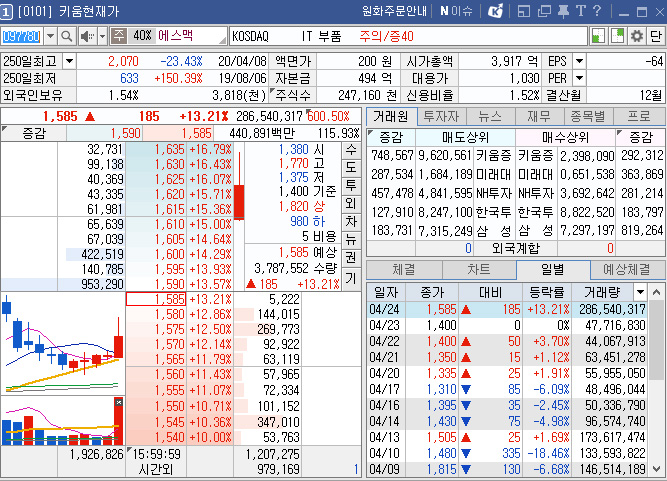Open 원화주문안내 in the title bar
Screen dimensions: 667x481
click(394, 11)
